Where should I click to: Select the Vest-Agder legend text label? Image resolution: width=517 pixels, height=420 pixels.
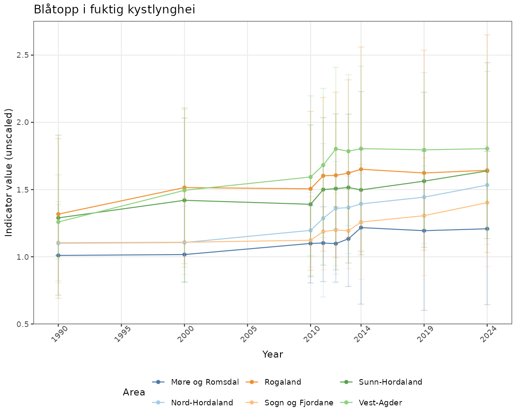tap(380, 403)
